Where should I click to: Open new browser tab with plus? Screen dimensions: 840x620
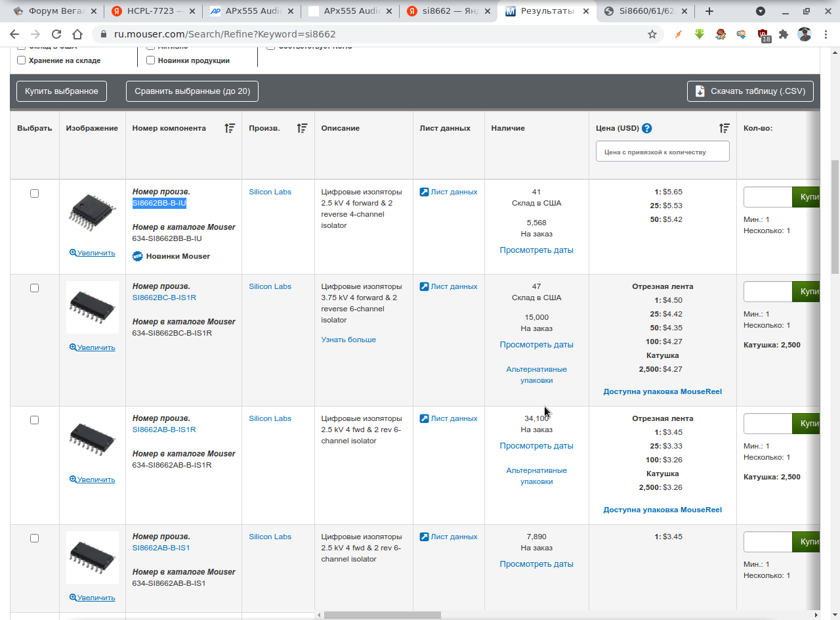pos(709,11)
